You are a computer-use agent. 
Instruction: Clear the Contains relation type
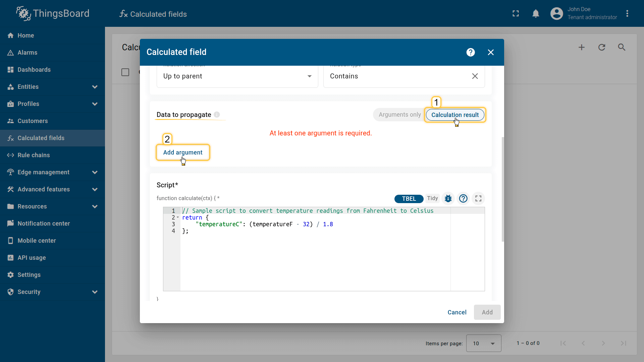point(475,76)
